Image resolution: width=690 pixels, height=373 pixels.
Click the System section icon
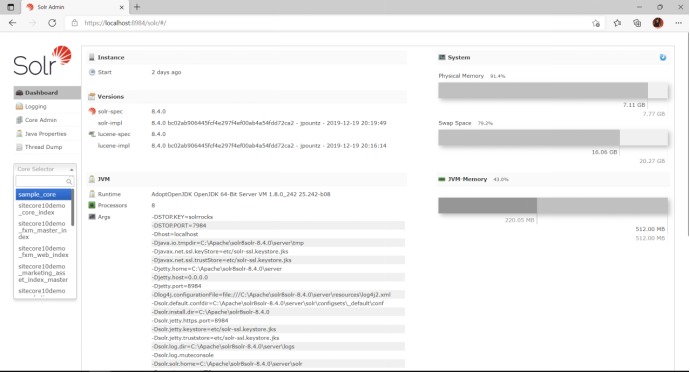[442, 57]
